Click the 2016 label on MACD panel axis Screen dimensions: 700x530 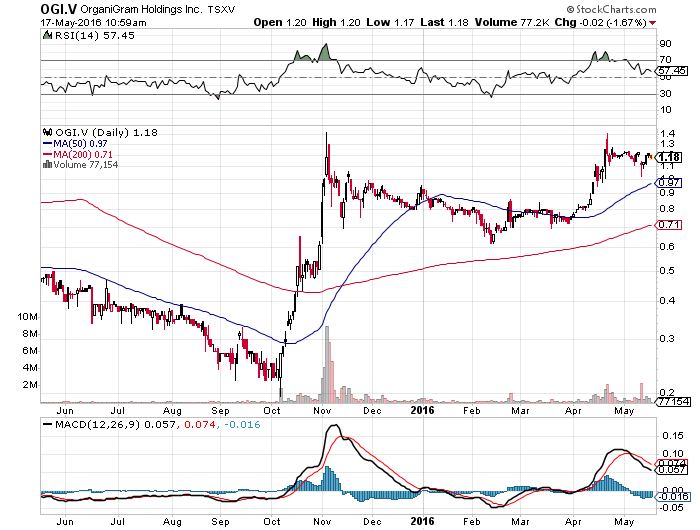[x=422, y=521]
